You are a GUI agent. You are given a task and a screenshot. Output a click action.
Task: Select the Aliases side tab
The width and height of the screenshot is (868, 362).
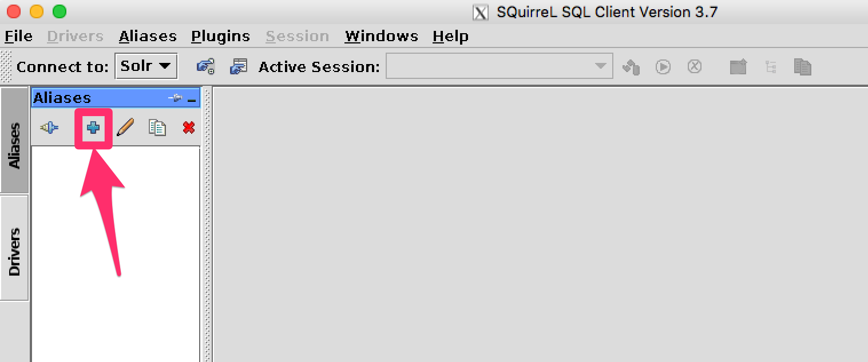[x=14, y=146]
